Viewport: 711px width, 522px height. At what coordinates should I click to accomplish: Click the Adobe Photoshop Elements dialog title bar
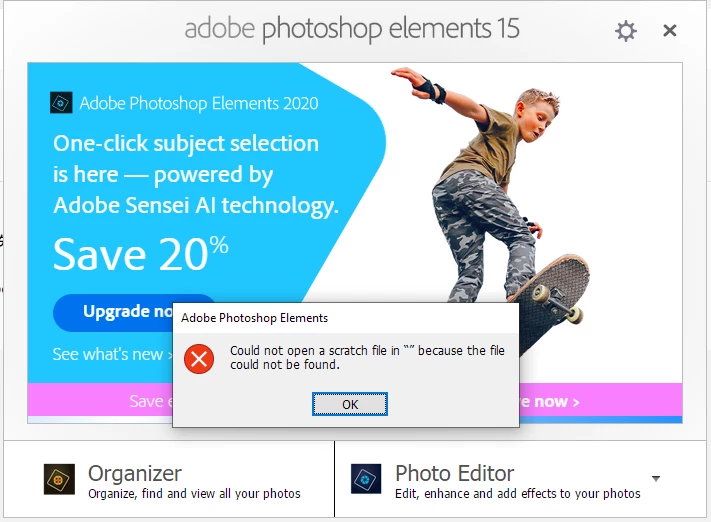[x=346, y=318]
